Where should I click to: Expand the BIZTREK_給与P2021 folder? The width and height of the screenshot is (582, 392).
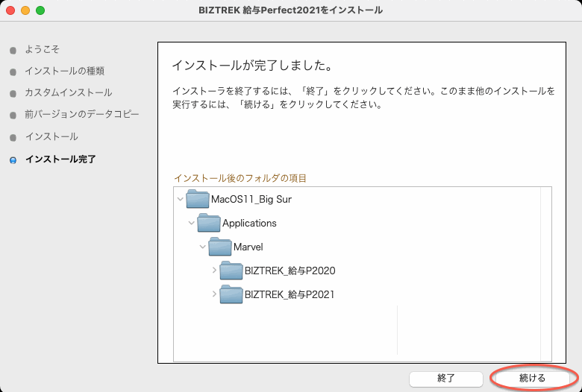[214, 294]
